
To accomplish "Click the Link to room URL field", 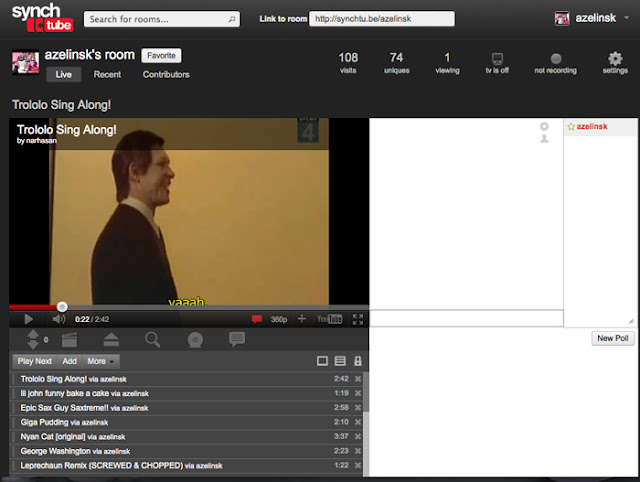I will pos(382,19).
